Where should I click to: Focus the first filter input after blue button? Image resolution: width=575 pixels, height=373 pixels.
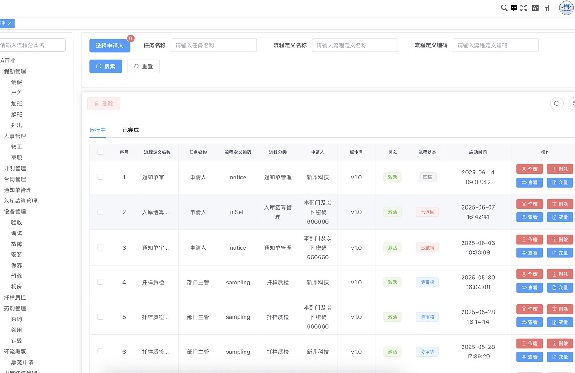coord(214,45)
